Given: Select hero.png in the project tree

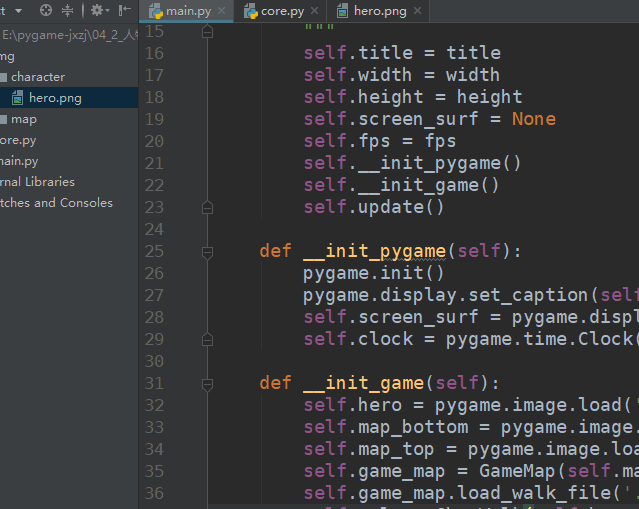Looking at the screenshot, I should 55,98.
